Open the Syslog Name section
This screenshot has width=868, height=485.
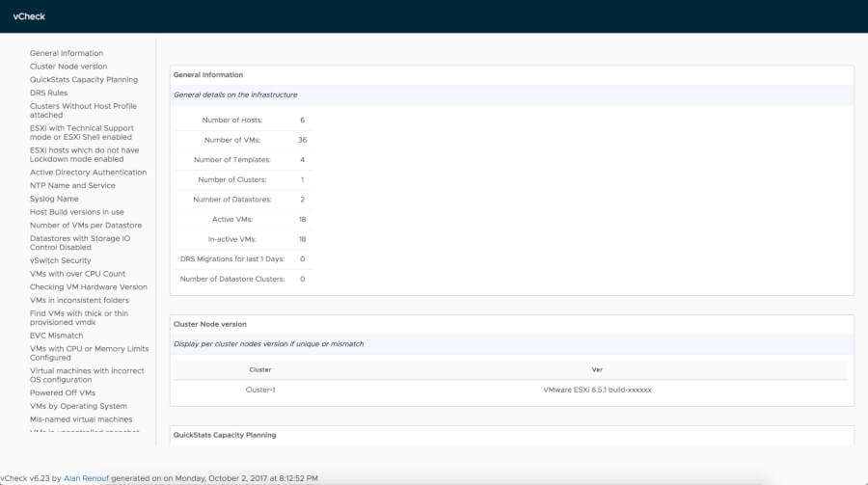click(x=54, y=199)
